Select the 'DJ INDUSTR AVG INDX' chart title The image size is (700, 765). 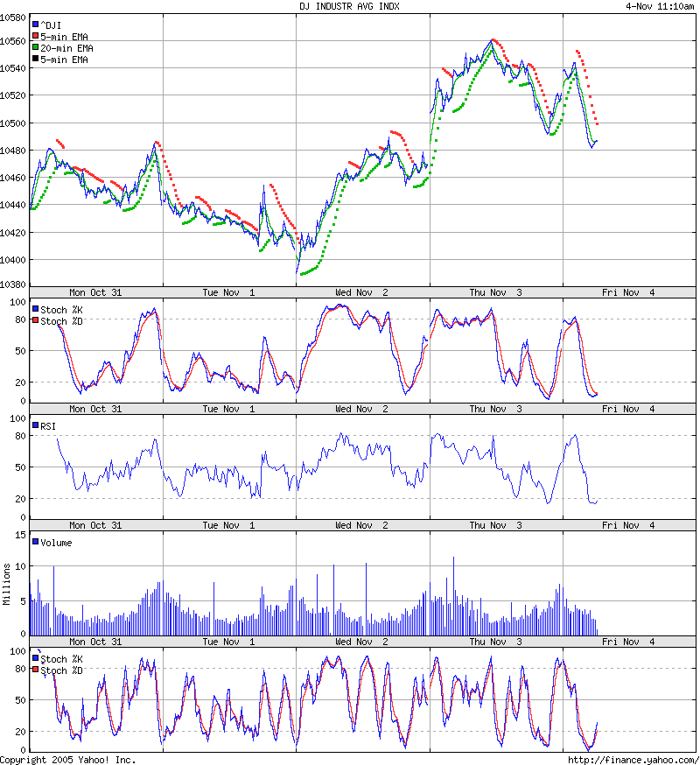click(x=349, y=6)
